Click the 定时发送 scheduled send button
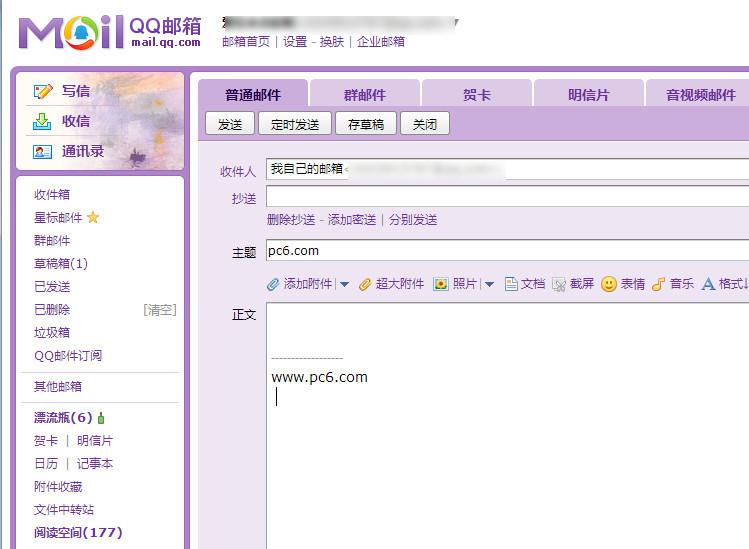Image resolution: width=749 pixels, height=549 pixels. 295,124
